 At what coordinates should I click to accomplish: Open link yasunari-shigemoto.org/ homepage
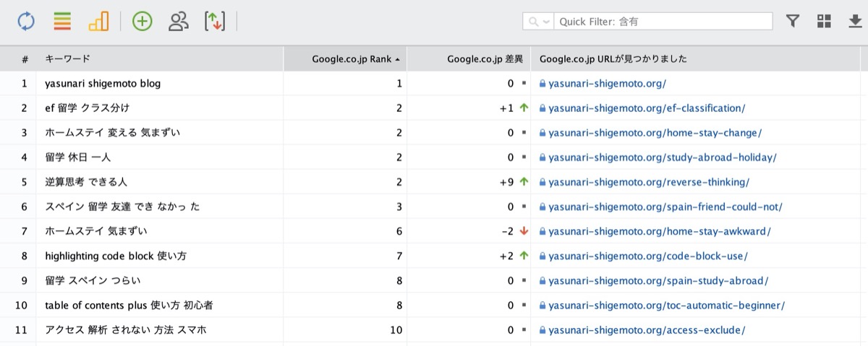(x=607, y=84)
